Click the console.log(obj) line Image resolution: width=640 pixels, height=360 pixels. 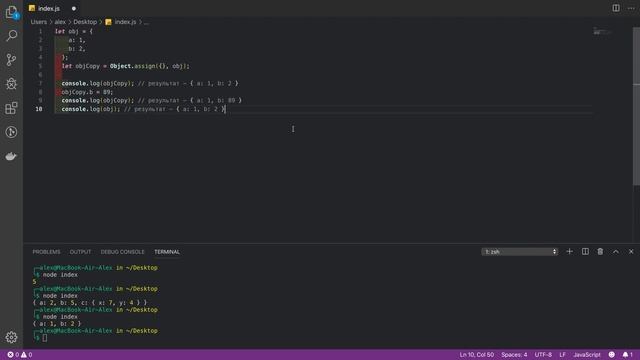(x=143, y=109)
